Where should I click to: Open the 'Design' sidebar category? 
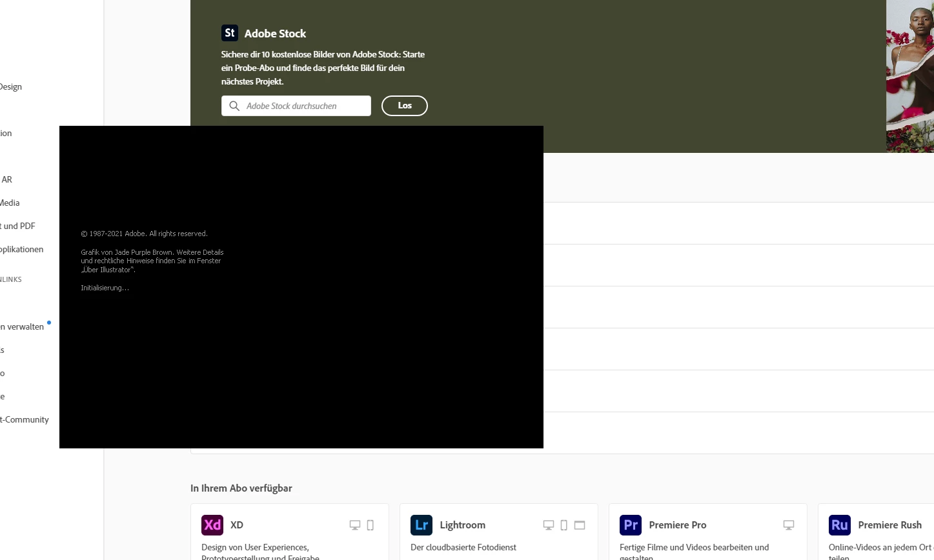click(11, 86)
